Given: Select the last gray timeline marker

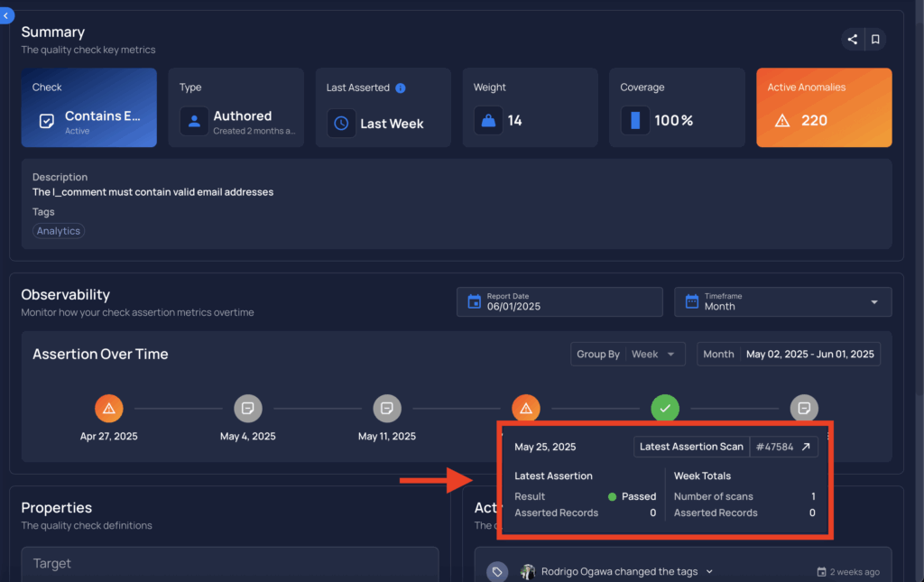Looking at the screenshot, I should click(x=804, y=408).
